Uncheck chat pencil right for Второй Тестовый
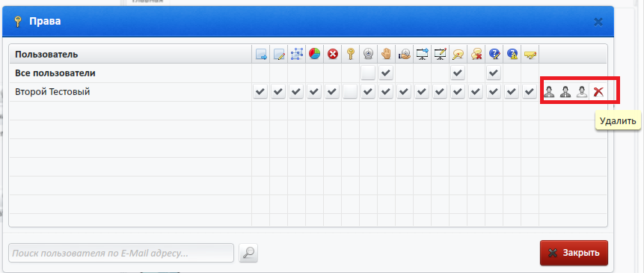Image resolution: width=644 pixels, height=273 pixels. click(458, 91)
